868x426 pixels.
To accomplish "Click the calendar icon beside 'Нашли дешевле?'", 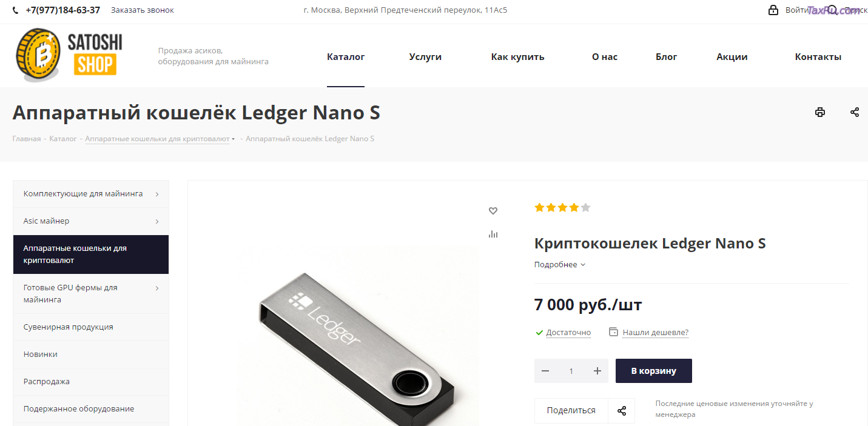I will tap(613, 332).
